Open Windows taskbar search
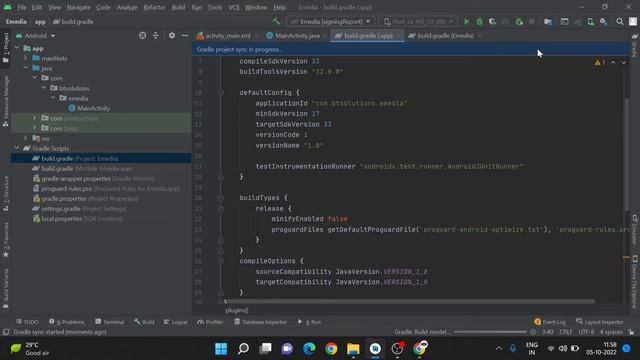Screen dimensions: 640x360 (243, 349)
